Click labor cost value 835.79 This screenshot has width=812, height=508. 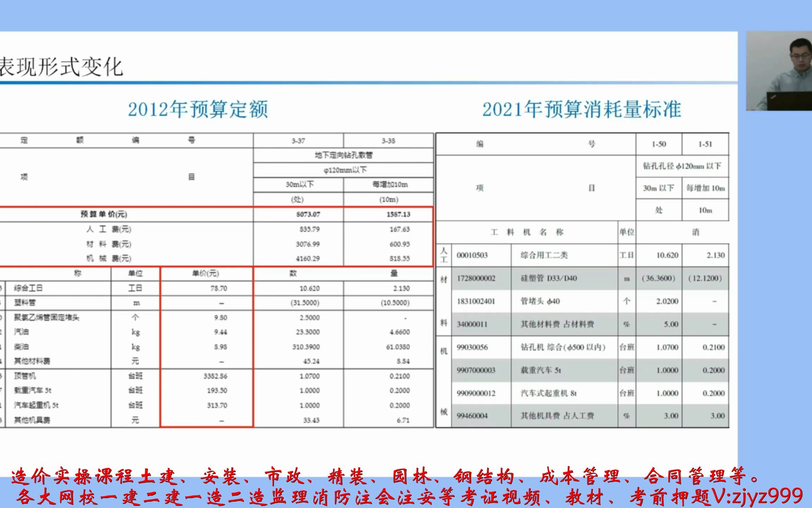(x=309, y=229)
